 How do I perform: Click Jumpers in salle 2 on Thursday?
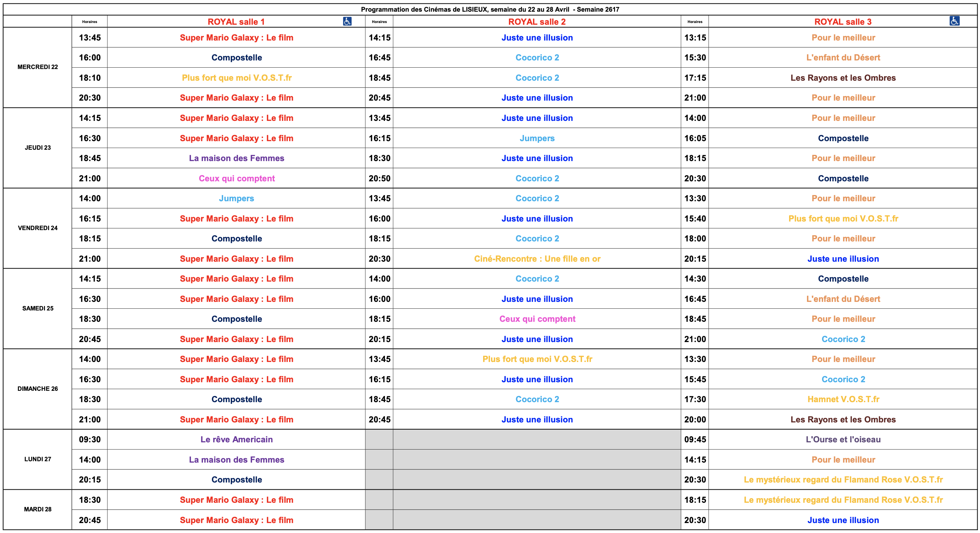(x=537, y=138)
